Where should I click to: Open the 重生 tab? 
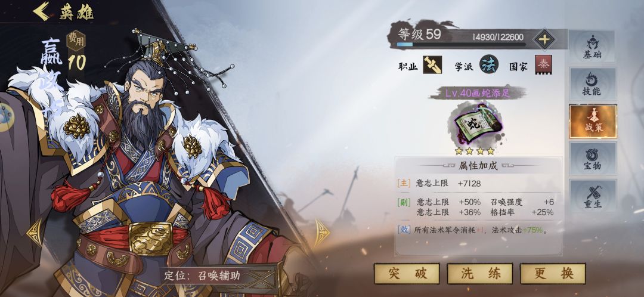tap(592, 196)
